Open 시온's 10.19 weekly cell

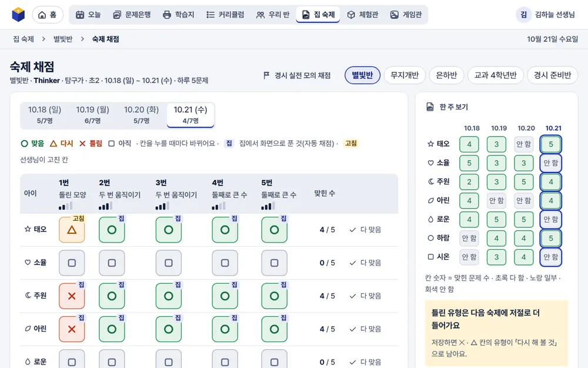(496, 257)
